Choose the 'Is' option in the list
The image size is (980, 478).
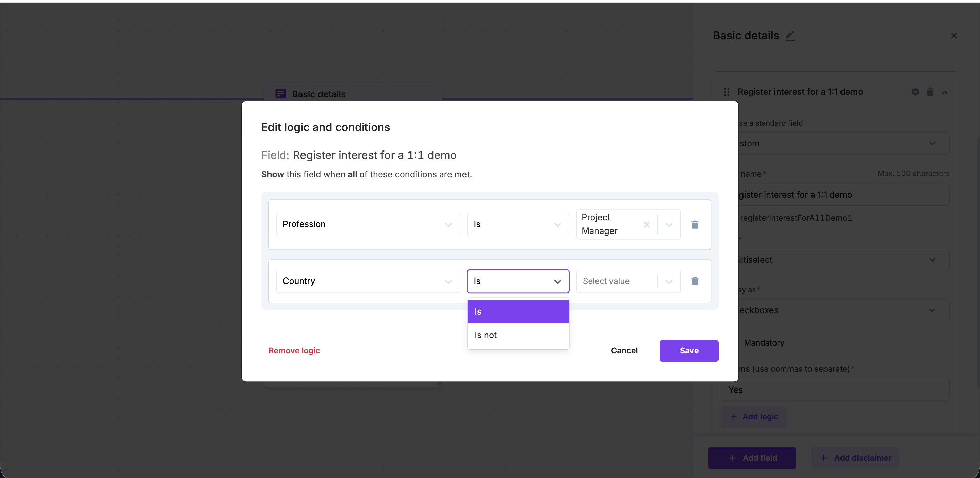click(x=517, y=312)
